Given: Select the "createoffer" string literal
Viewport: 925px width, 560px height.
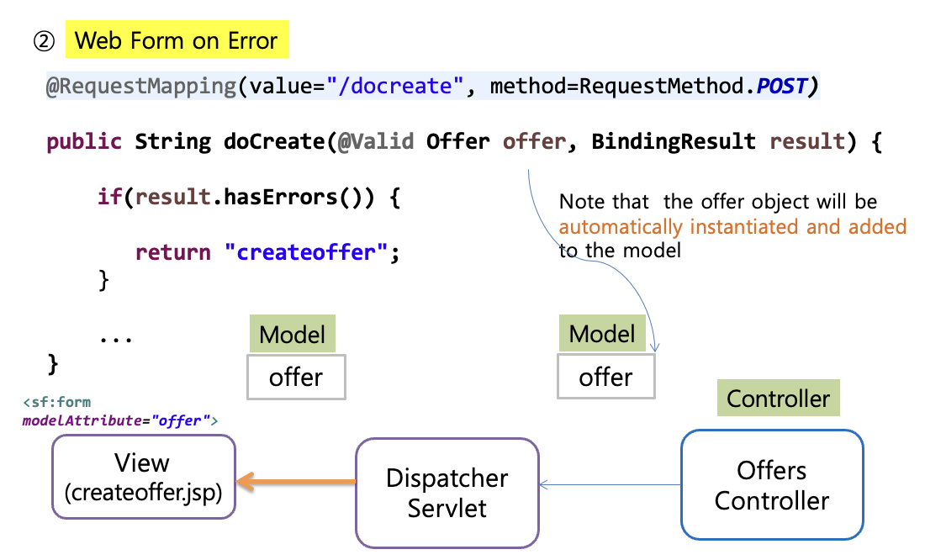Looking at the screenshot, I should [306, 252].
